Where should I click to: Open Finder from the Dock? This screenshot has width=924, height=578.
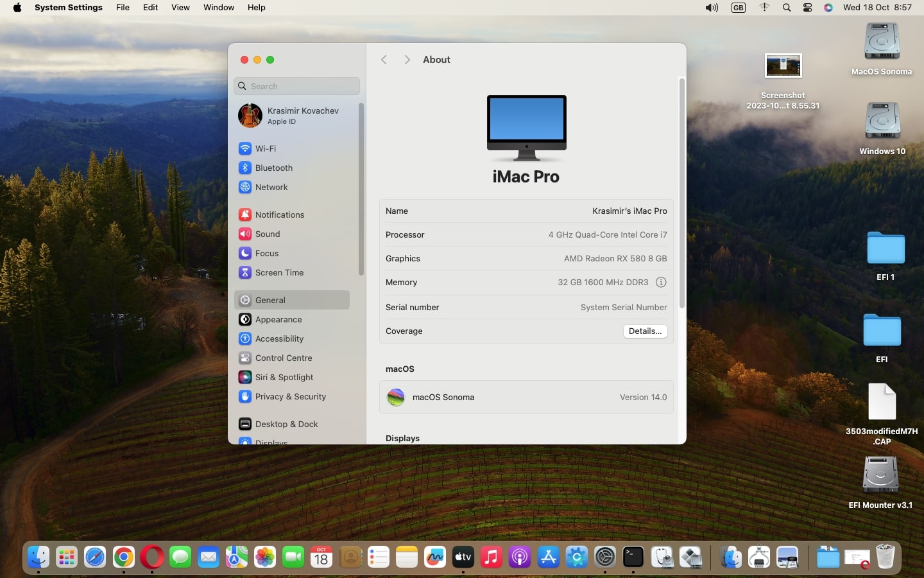pyautogui.click(x=38, y=557)
